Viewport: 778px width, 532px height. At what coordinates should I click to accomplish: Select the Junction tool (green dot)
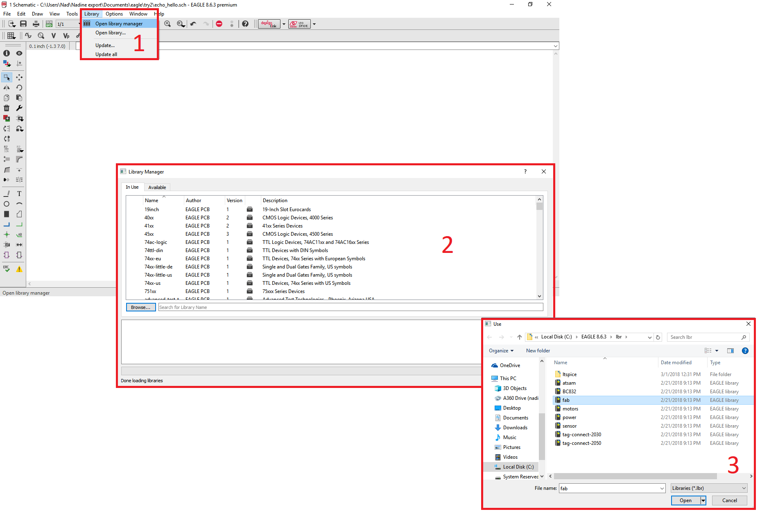(x=7, y=234)
